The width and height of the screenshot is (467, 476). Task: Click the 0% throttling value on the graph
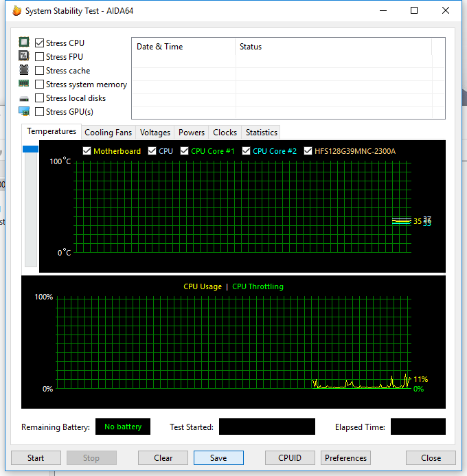pyautogui.click(x=418, y=389)
